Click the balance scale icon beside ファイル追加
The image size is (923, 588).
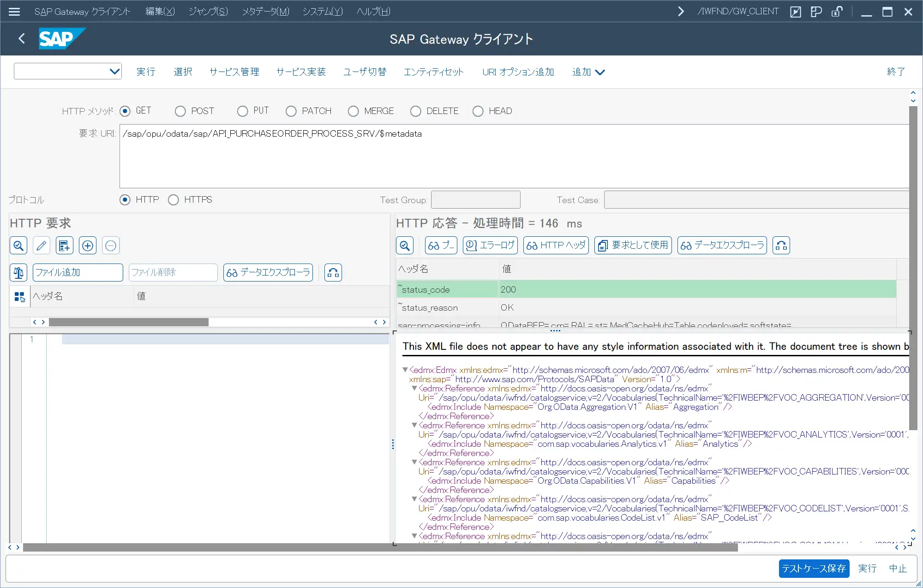point(18,273)
